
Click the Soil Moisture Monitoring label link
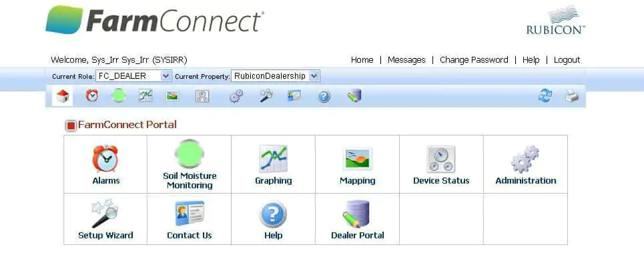(190, 180)
